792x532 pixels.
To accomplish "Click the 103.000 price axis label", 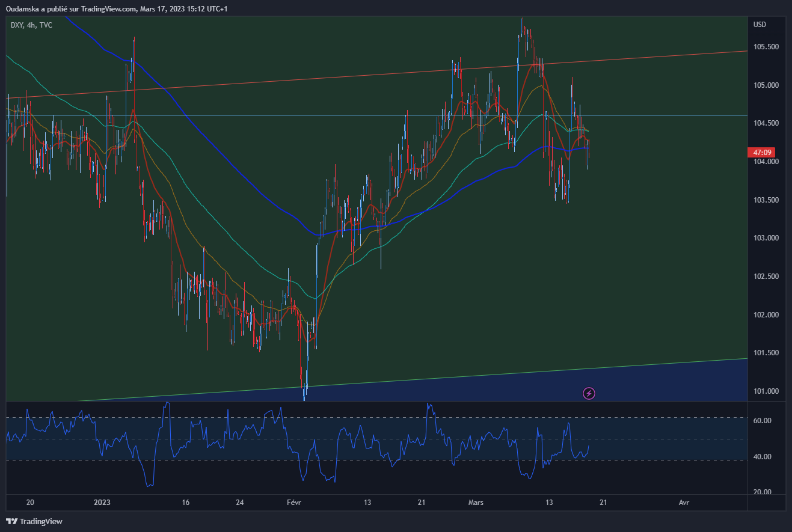I will tap(766, 238).
